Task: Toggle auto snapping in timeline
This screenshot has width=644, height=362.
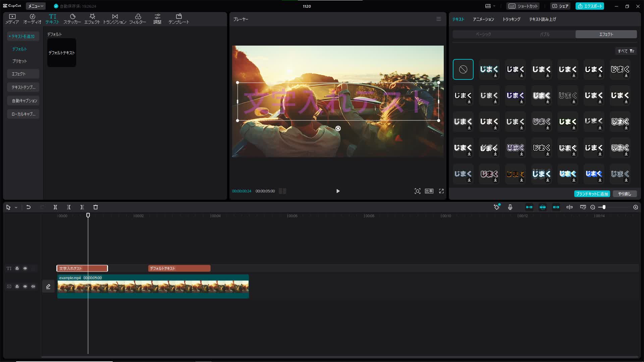Action: (543, 207)
